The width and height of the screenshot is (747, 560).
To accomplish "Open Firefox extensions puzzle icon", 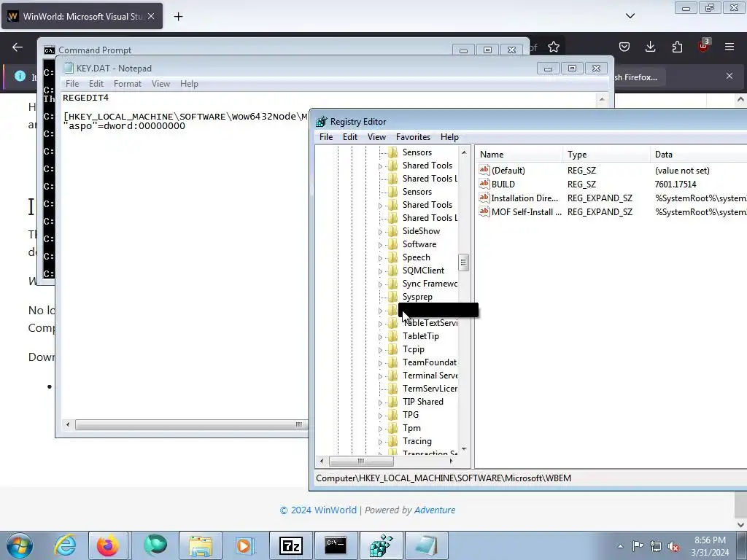I will click(677, 47).
